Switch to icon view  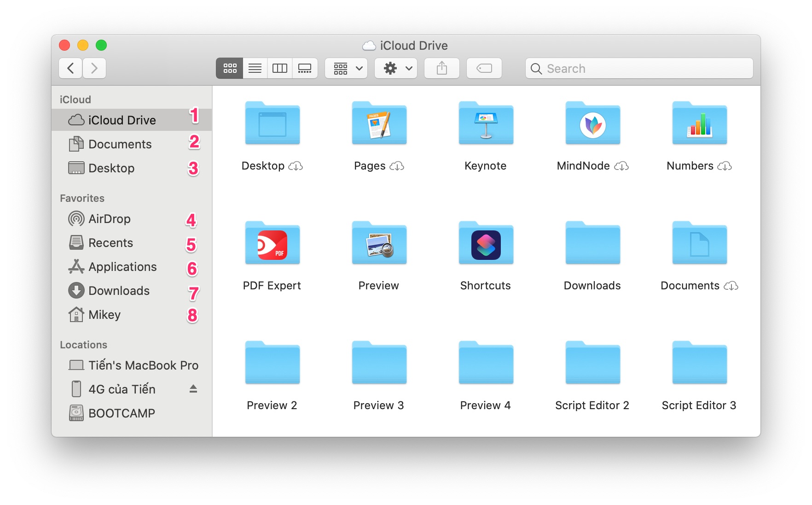(230, 68)
